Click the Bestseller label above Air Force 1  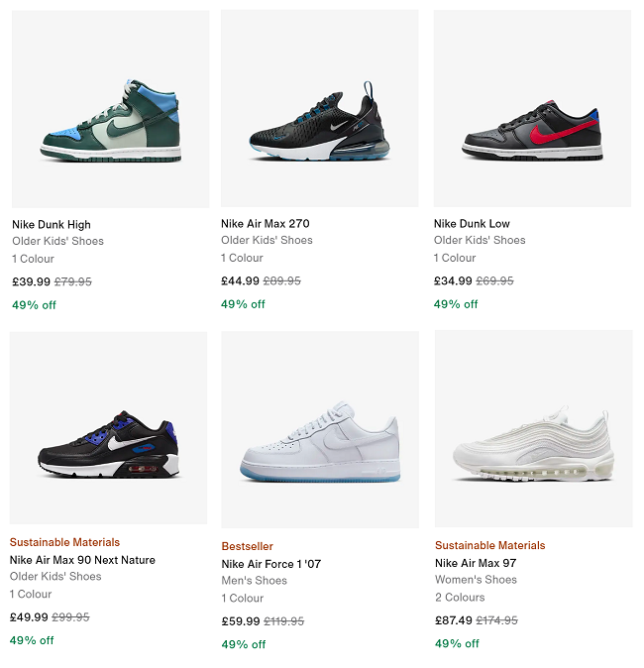click(247, 546)
